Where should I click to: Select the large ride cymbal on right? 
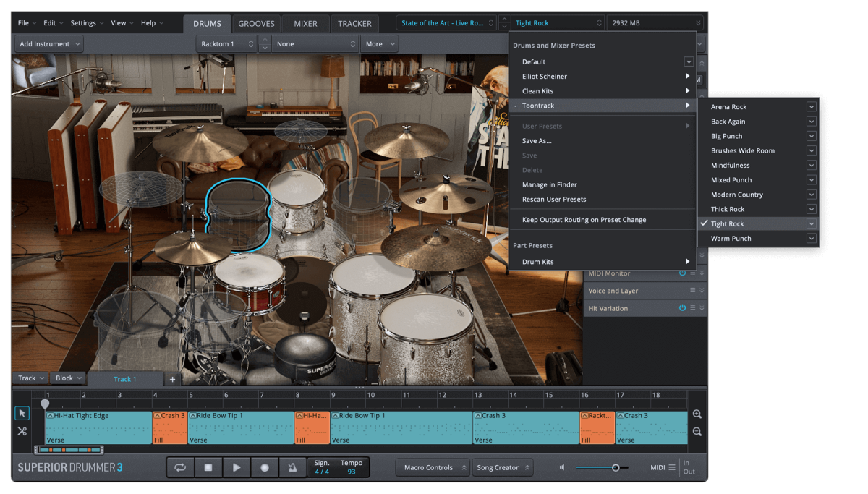[x=436, y=247]
